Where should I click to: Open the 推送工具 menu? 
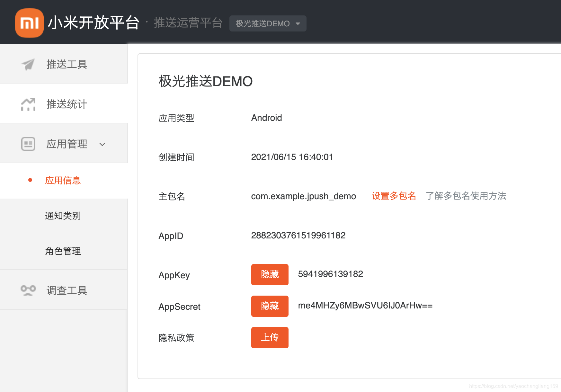click(64, 64)
